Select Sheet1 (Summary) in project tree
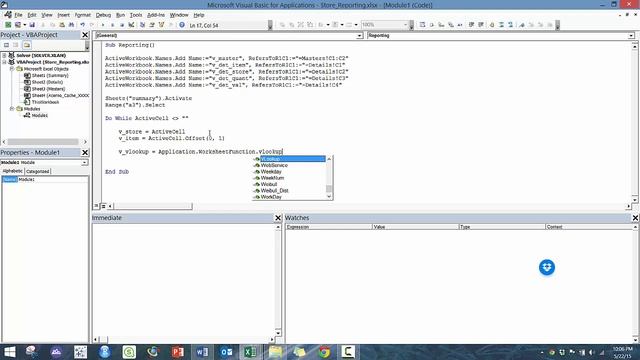 [50, 76]
